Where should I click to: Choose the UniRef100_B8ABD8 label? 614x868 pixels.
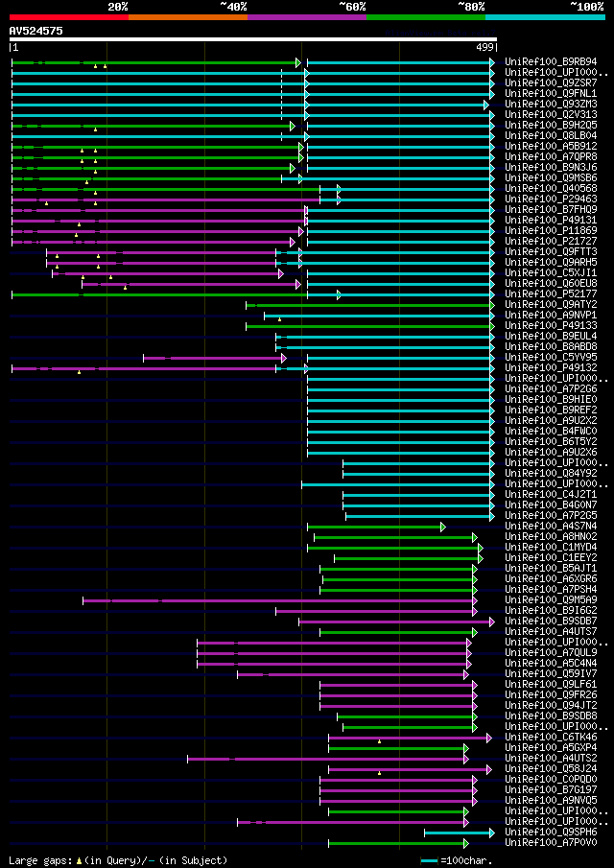(551, 346)
